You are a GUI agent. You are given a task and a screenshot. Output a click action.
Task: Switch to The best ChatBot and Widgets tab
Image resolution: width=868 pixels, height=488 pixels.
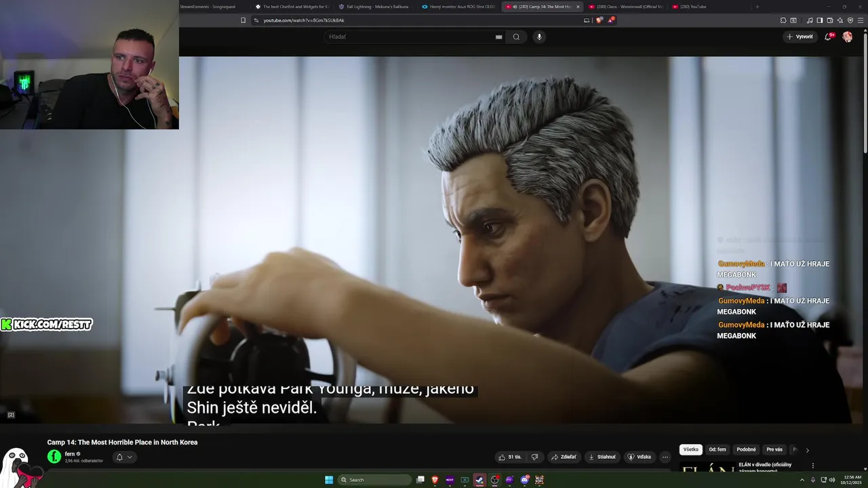292,7
